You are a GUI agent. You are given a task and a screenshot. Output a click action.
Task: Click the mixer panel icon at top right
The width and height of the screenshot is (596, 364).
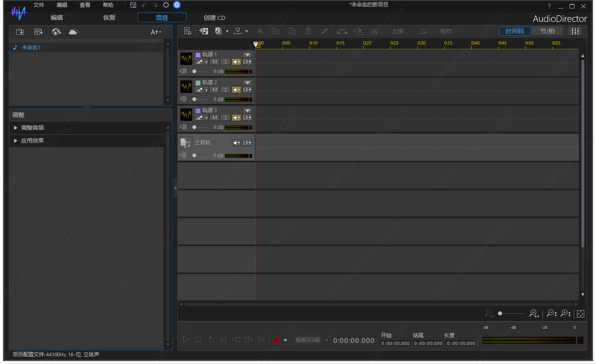click(x=575, y=31)
